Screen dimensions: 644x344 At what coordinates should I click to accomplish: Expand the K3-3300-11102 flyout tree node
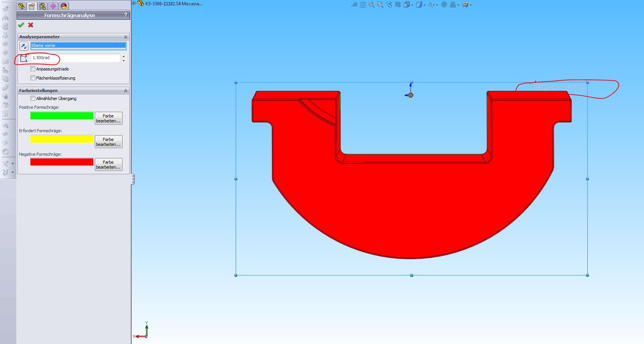point(134,3)
